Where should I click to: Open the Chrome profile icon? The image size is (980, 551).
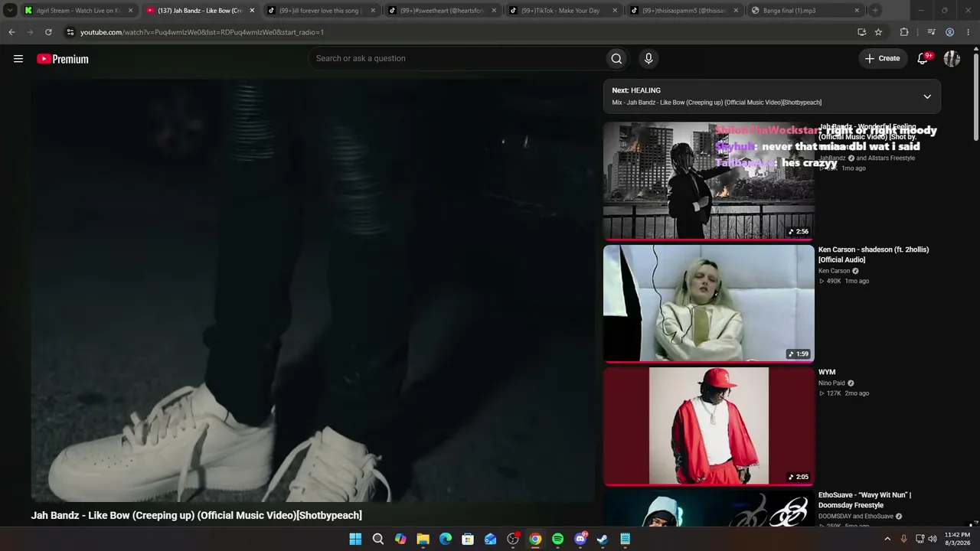point(950,32)
